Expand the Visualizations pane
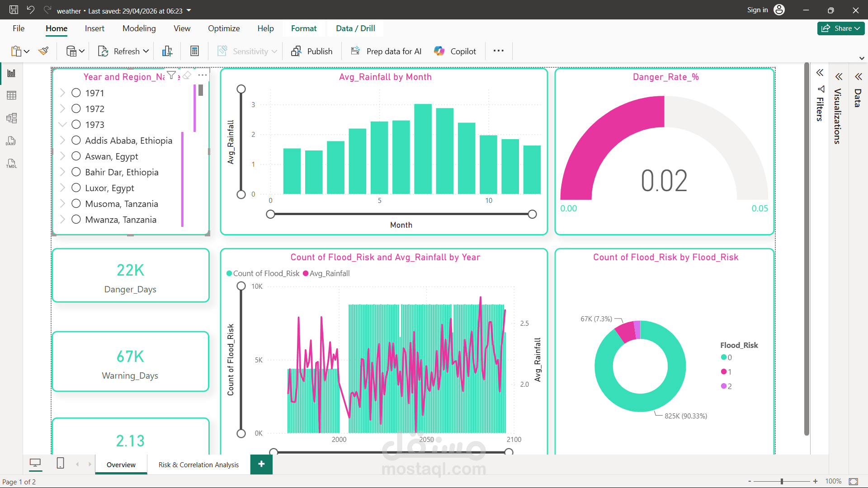The width and height of the screenshot is (868, 488). click(839, 76)
